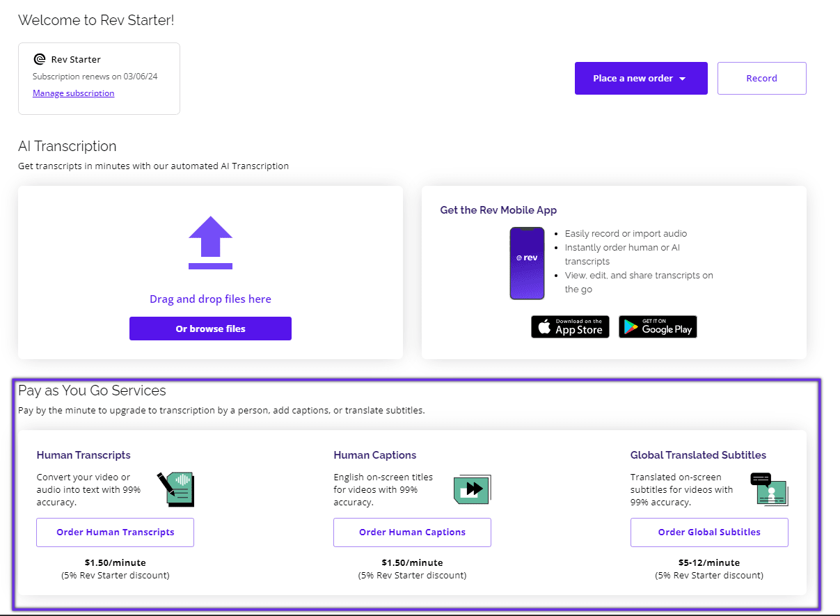Click Order Human Captions button
This screenshot has height=616, width=840.
[x=412, y=532]
